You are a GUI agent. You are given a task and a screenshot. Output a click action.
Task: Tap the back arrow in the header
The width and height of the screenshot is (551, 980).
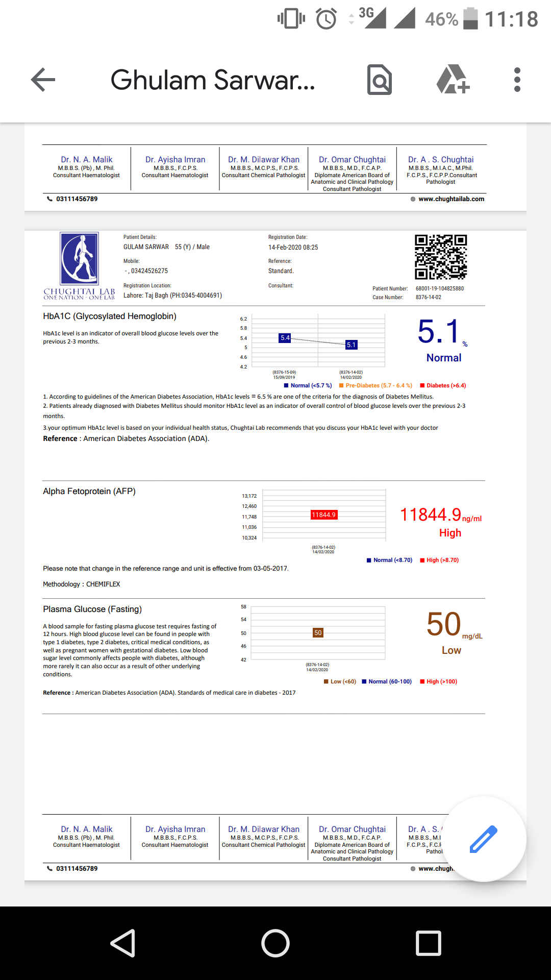pyautogui.click(x=43, y=80)
